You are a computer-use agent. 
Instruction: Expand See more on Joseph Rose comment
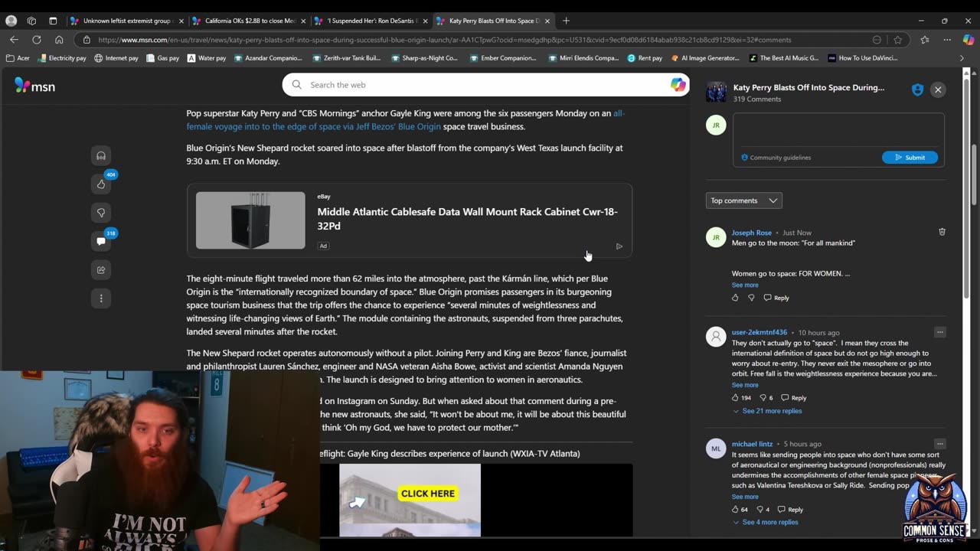745,285
